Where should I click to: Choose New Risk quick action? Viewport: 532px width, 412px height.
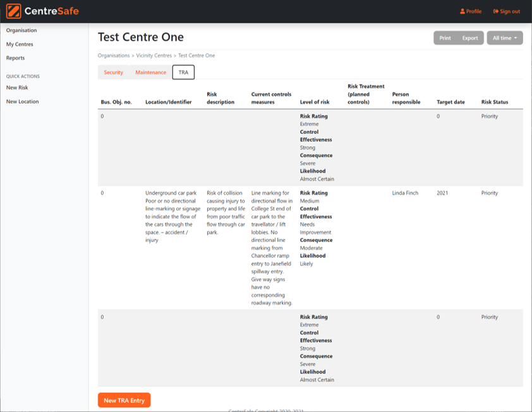pyautogui.click(x=17, y=88)
